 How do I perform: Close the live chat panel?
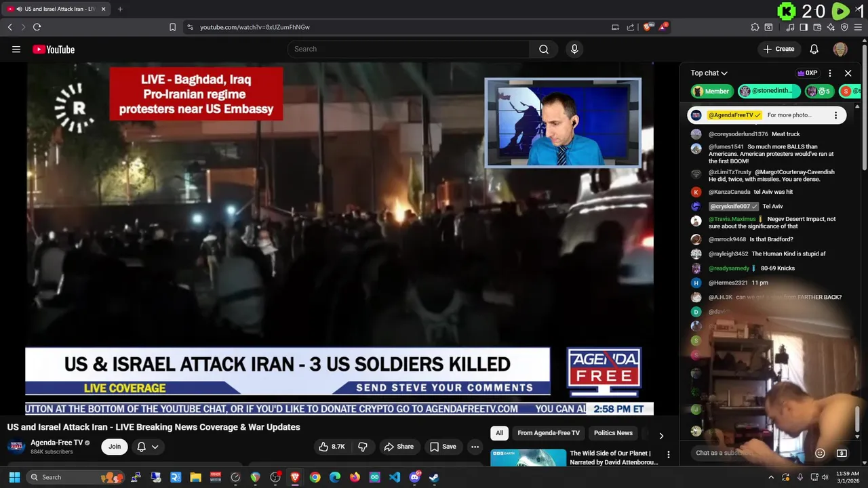[x=848, y=73]
